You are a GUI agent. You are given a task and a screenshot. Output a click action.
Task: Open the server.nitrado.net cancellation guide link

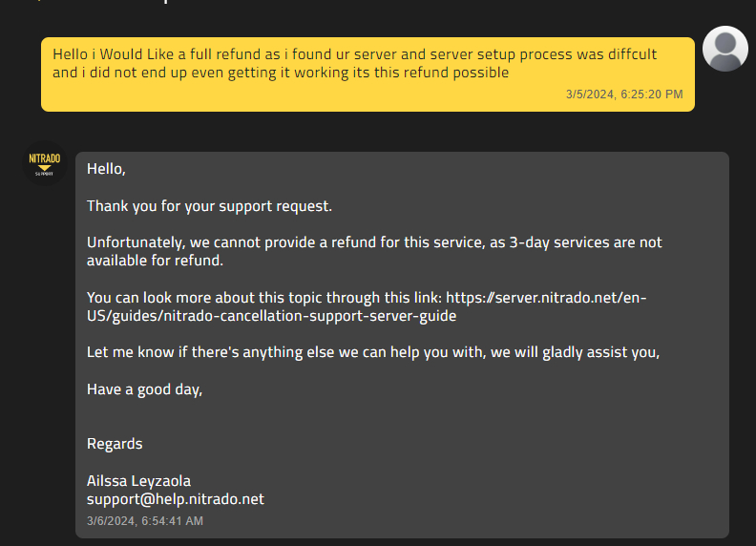click(546, 298)
